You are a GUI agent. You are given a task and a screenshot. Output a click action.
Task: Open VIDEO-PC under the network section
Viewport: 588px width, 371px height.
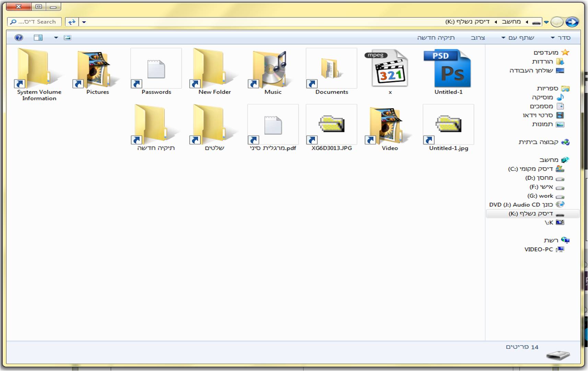point(544,250)
